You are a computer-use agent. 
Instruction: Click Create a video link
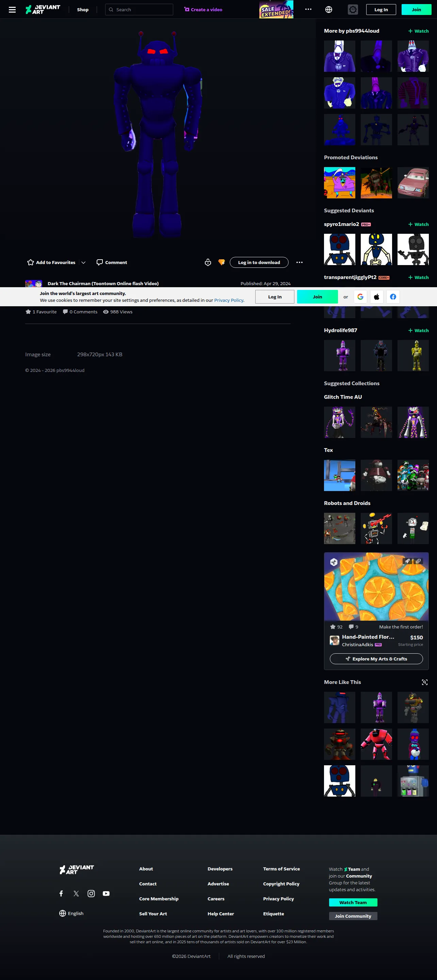[203, 10]
